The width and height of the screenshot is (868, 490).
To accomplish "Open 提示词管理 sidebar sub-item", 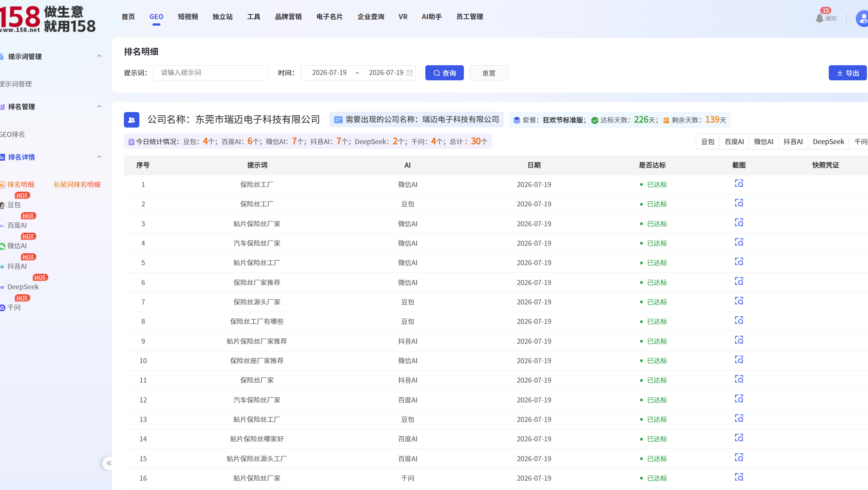I will [x=16, y=84].
